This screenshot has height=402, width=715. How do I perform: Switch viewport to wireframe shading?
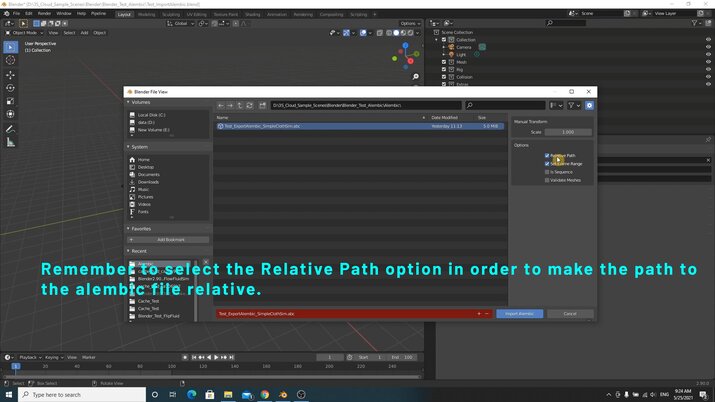pyautogui.click(x=389, y=33)
